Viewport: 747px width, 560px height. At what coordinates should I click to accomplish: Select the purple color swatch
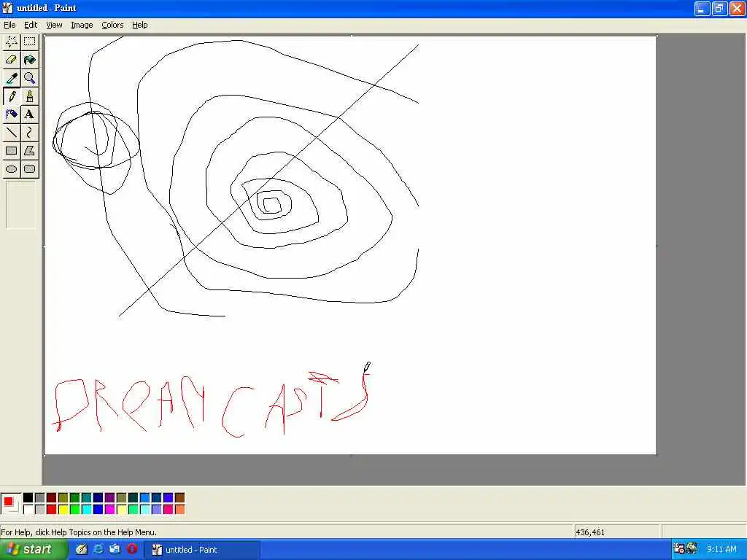point(109,497)
